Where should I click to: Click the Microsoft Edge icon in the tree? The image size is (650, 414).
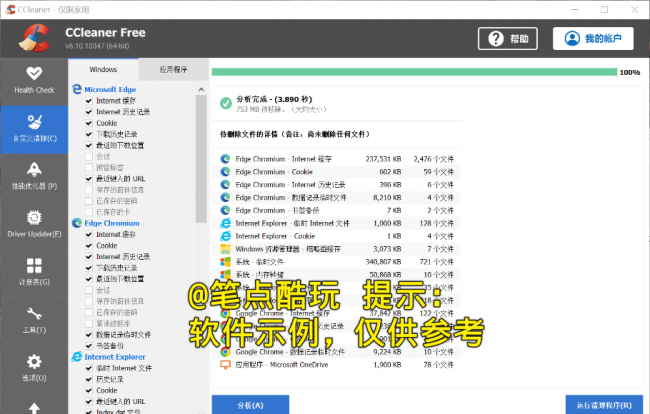point(77,89)
